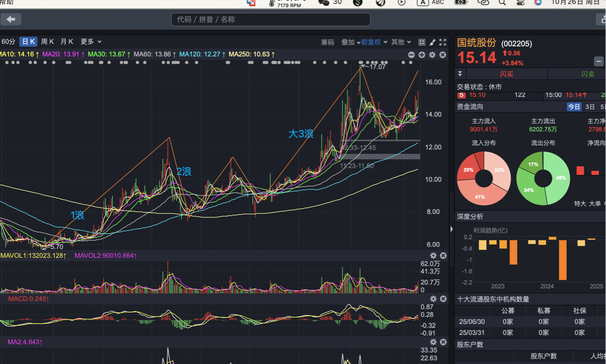606x364 pixels.
Task: Close the MAVOL volume panel
Action: pyautogui.click(x=443, y=255)
